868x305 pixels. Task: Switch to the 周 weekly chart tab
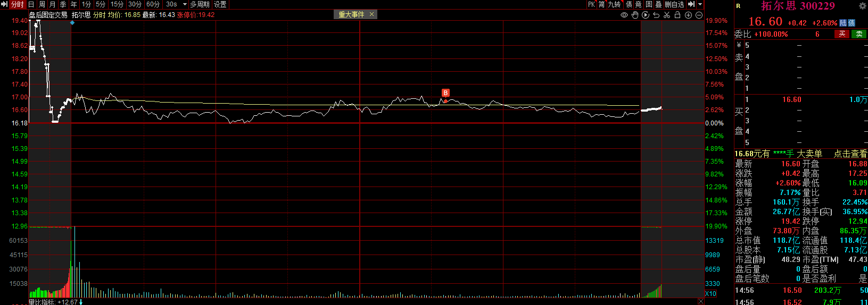42,4
